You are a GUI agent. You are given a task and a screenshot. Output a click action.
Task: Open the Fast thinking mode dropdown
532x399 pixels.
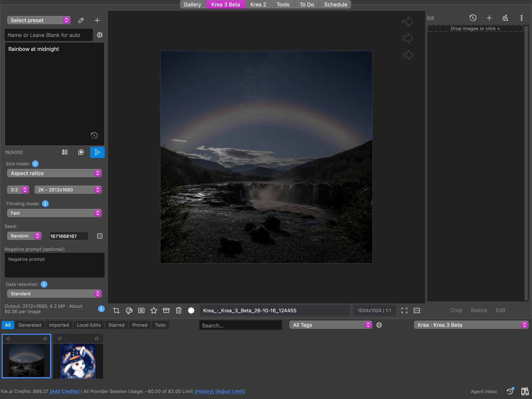tap(54, 213)
